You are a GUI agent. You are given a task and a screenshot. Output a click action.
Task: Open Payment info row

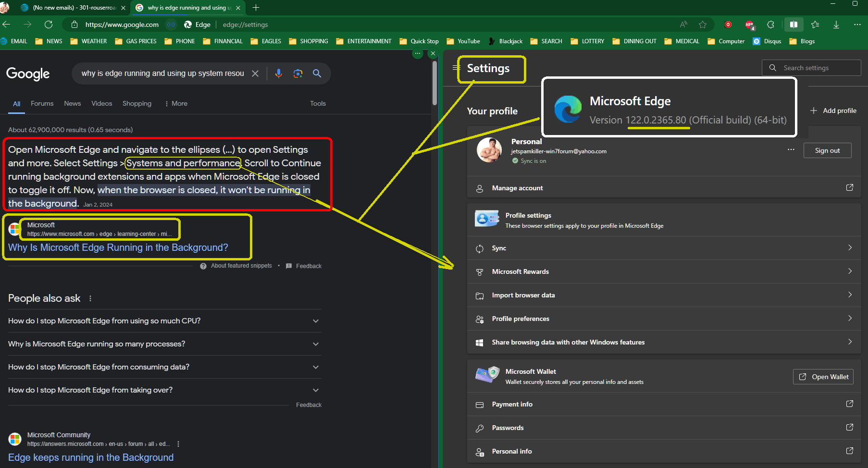tap(664, 405)
